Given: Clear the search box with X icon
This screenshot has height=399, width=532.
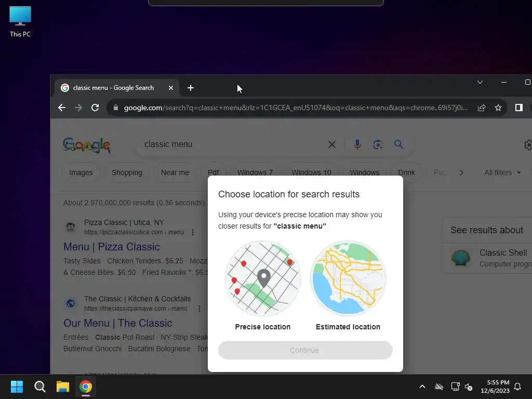Looking at the screenshot, I should pos(332,144).
